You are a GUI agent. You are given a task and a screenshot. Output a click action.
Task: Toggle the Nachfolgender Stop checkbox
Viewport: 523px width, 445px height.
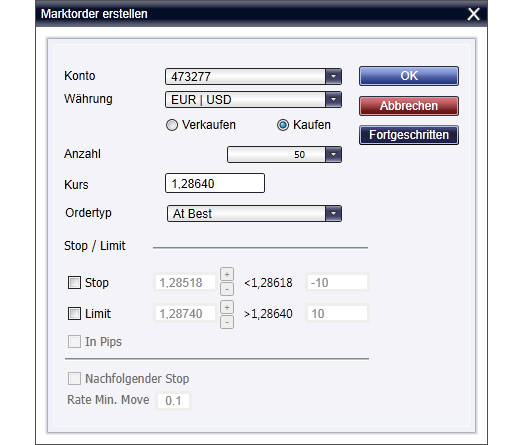[74, 379]
